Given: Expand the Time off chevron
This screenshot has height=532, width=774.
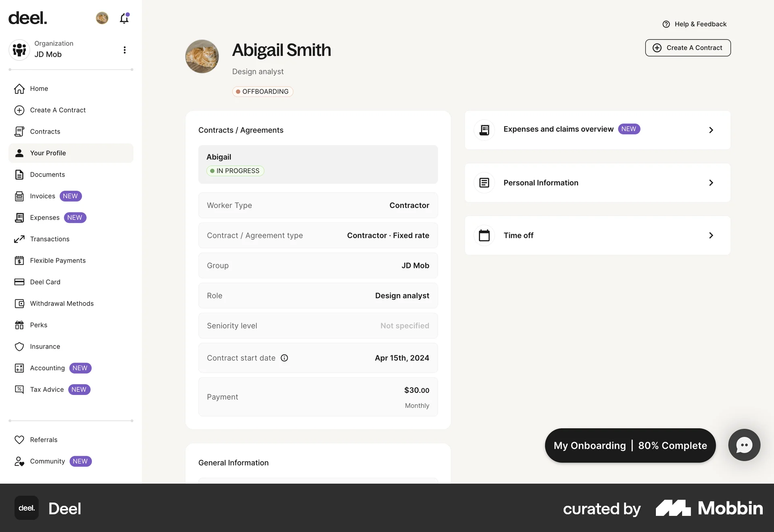Looking at the screenshot, I should coord(711,235).
